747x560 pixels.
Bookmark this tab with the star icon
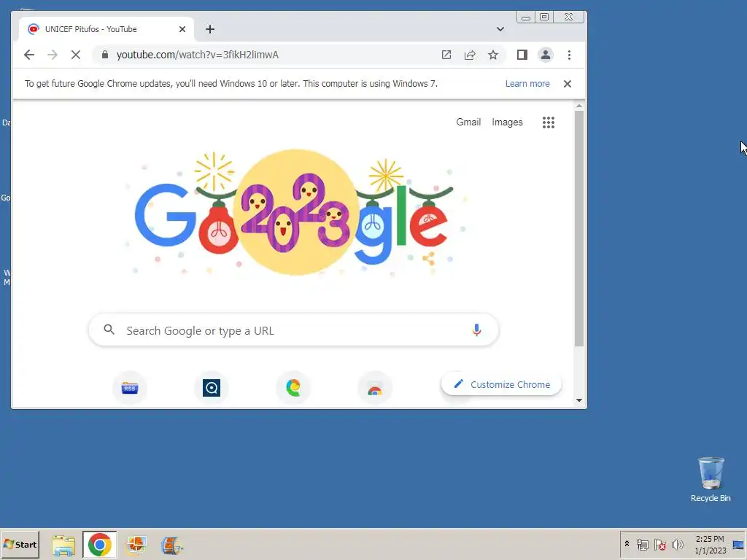pos(493,55)
